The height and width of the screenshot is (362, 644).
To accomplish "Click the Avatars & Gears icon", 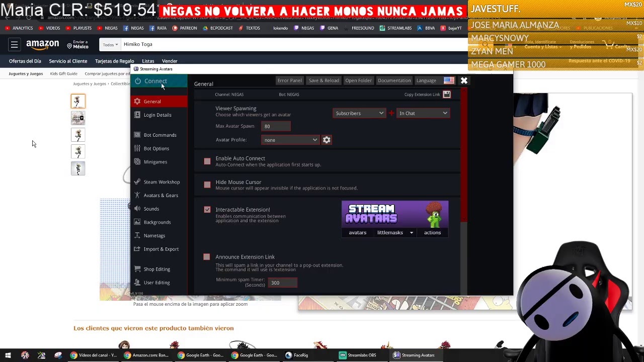I will [137, 196].
